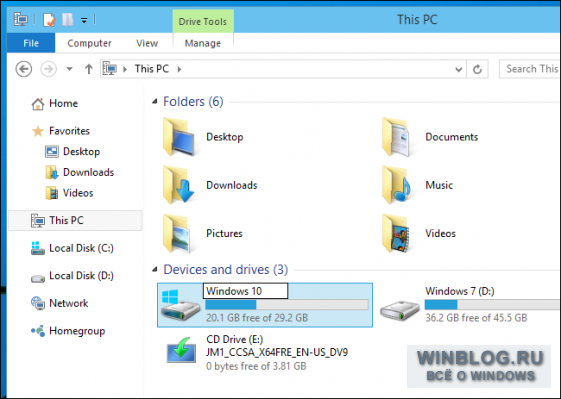Click the New folder quick access icon
The image size is (561, 399).
pyautogui.click(x=67, y=20)
